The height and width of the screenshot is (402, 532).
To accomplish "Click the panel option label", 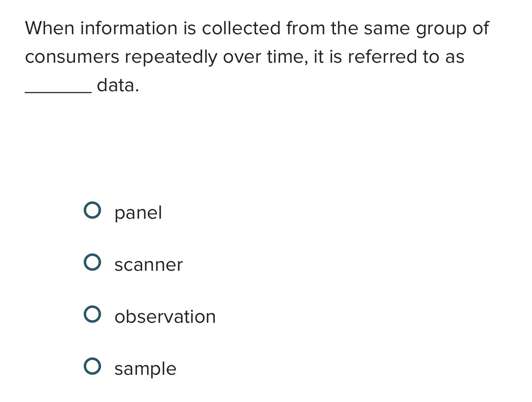I will (x=138, y=213).
